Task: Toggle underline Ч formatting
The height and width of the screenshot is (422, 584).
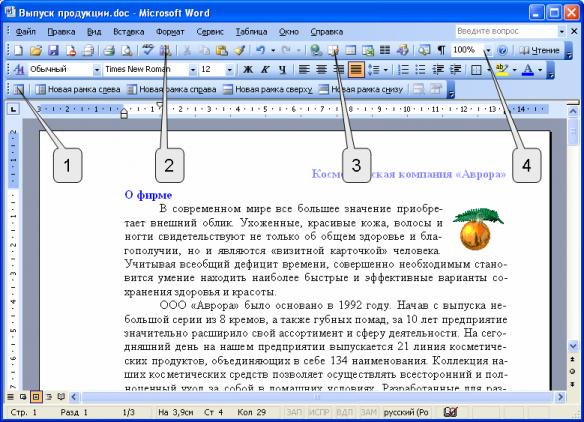Action: click(x=282, y=69)
